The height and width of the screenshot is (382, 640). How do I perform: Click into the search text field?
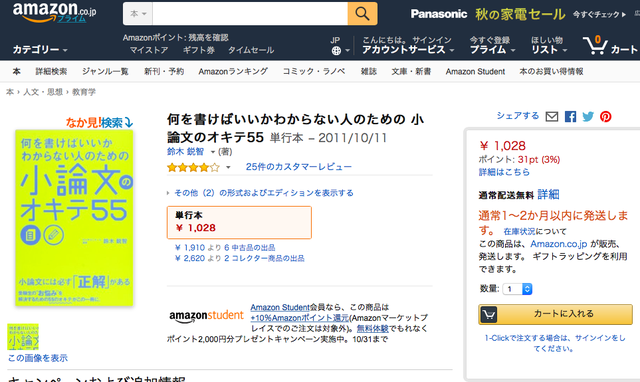coord(250,14)
